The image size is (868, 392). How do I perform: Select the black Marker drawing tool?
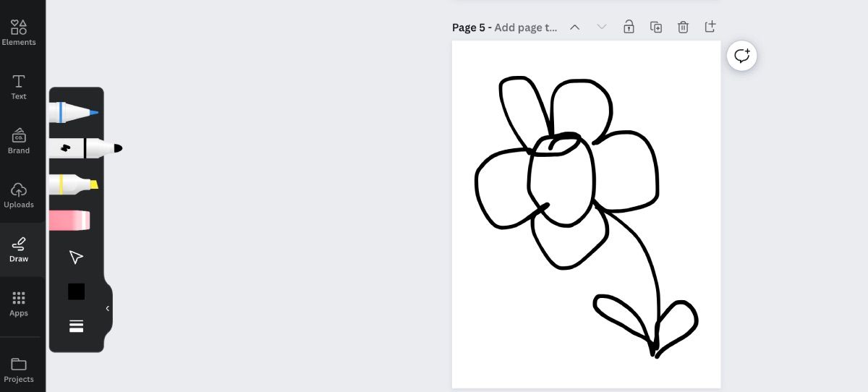pos(81,148)
